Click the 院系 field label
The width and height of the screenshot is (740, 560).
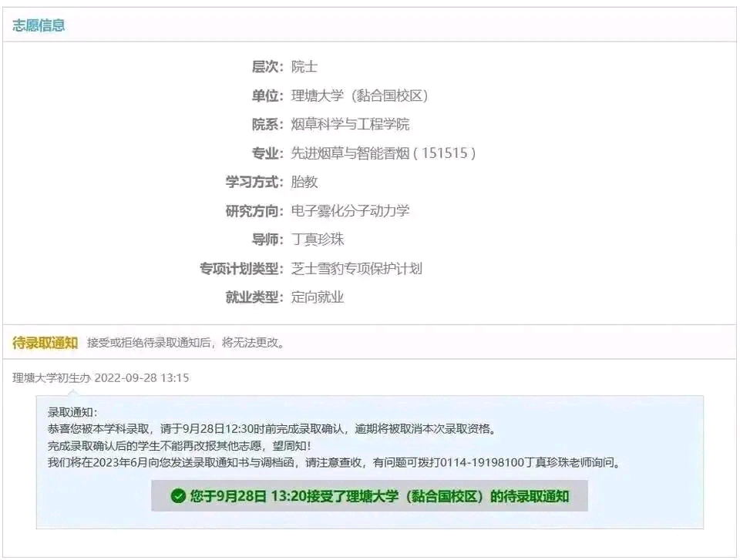tap(267, 124)
